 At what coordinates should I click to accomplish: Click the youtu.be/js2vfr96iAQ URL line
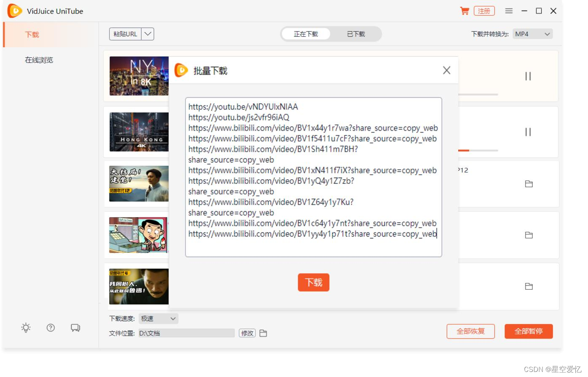[239, 117]
